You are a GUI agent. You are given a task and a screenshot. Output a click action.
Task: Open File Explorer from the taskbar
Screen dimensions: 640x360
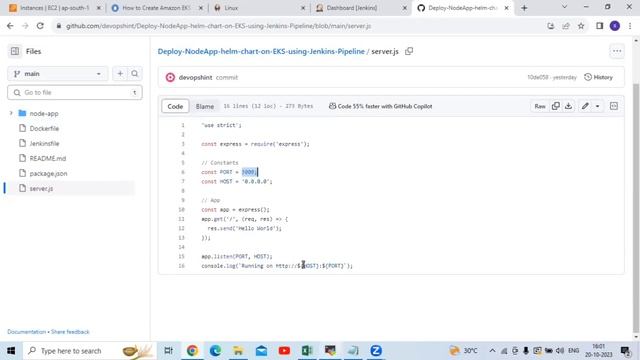pyautogui.click(x=238, y=351)
